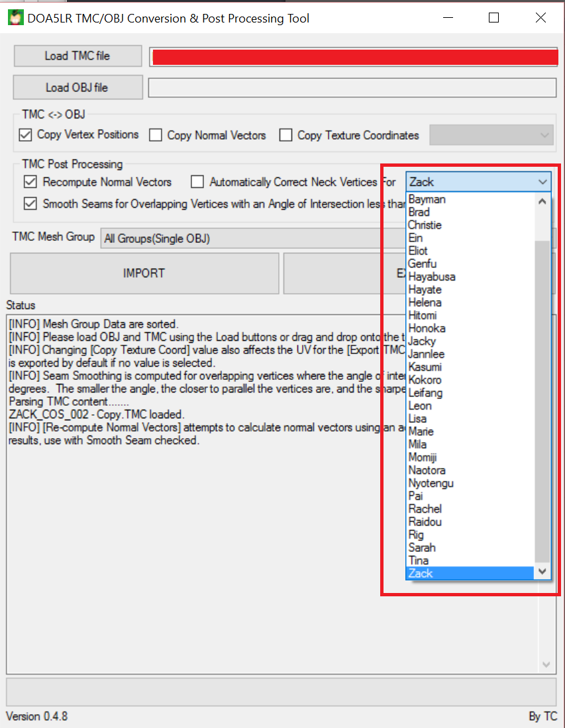Toggle Recompute Normal Vectors checkbox
565x728 pixels.
30,182
